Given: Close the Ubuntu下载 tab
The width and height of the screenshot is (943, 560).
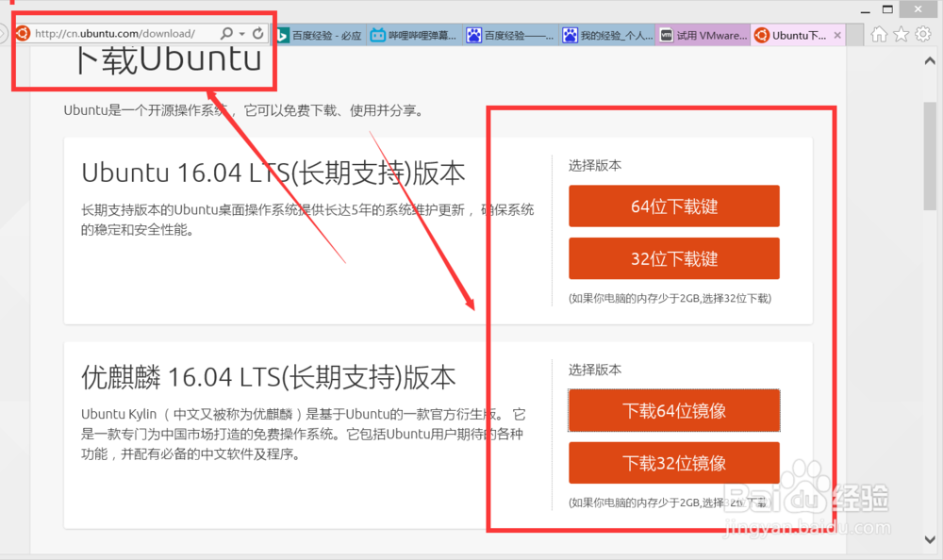Looking at the screenshot, I should pos(837,36).
